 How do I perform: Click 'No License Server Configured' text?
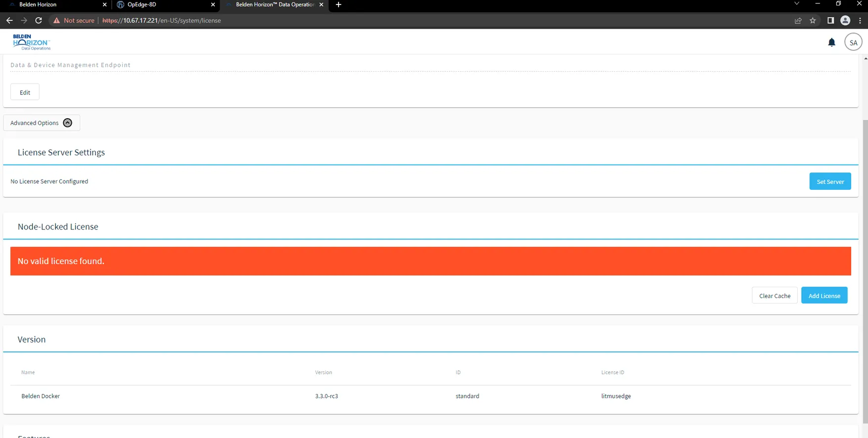click(49, 181)
